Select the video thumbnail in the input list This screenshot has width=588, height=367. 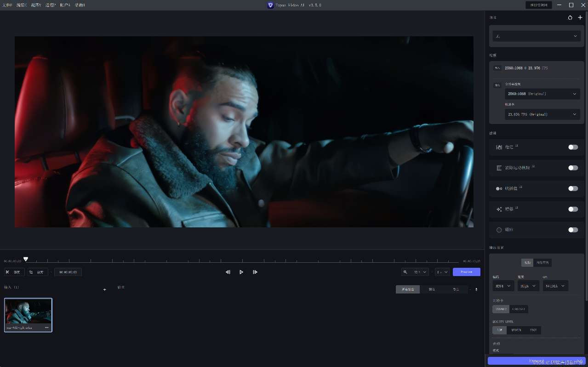pos(28,315)
